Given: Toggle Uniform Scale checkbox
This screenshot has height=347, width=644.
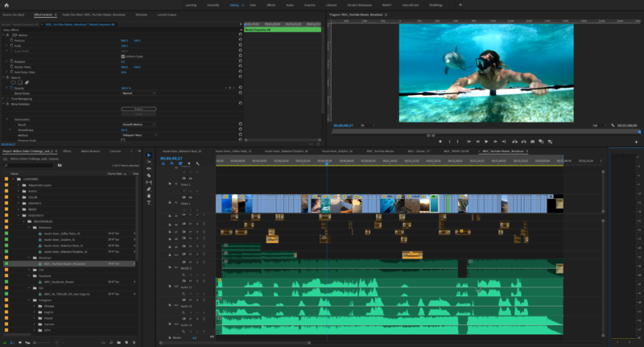Looking at the screenshot, I should [x=123, y=56].
